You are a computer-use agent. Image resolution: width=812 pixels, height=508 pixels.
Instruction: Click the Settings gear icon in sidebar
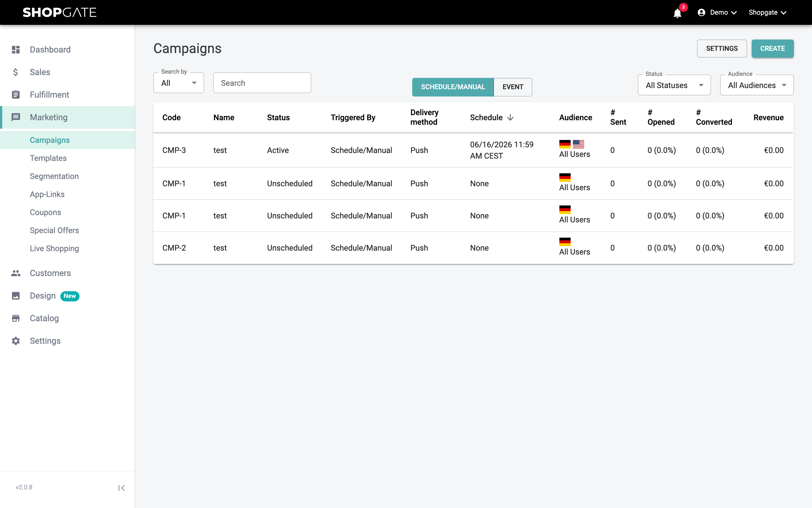[x=16, y=341]
